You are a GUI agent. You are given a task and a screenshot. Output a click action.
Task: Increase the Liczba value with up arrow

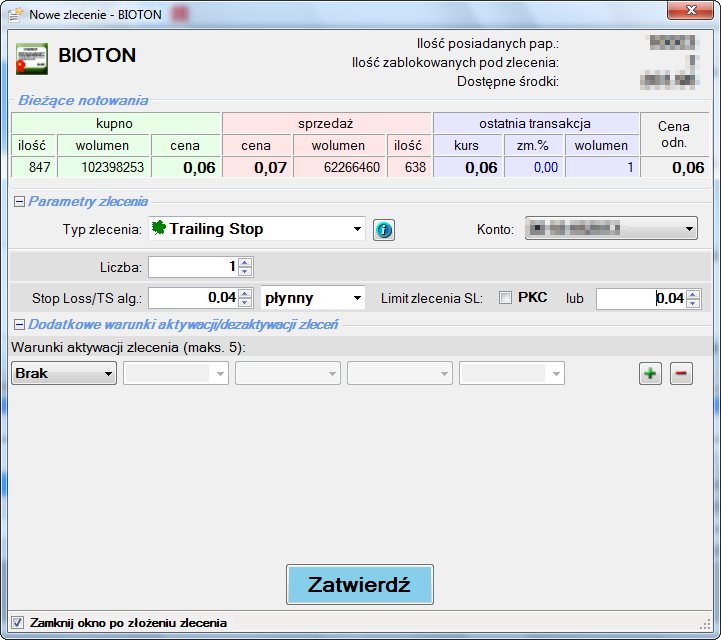[x=245, y=263]
